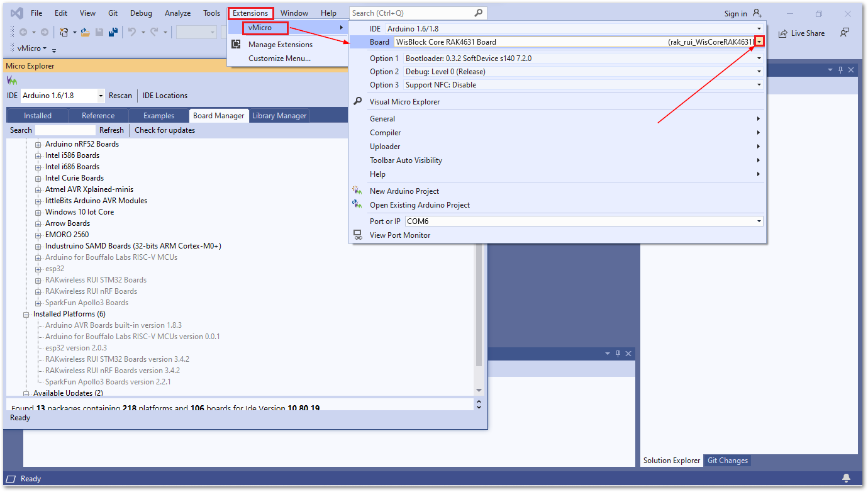The image size is (868, 492).
Task: Click the Live Share icon
Action: 782,33
